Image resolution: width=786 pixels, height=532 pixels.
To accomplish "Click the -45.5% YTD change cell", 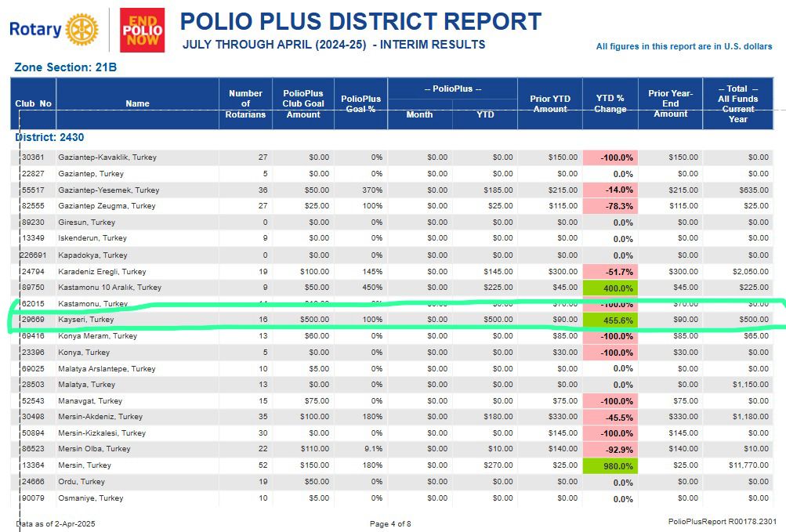I will coord(610,417).
